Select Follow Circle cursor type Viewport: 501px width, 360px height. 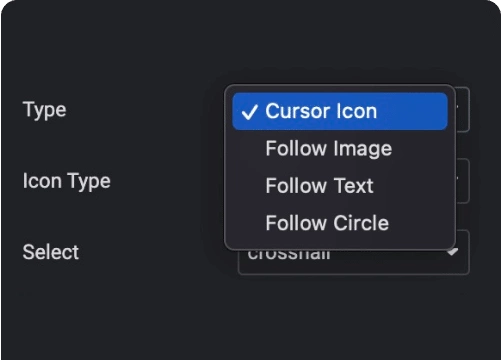click(340, 223)
